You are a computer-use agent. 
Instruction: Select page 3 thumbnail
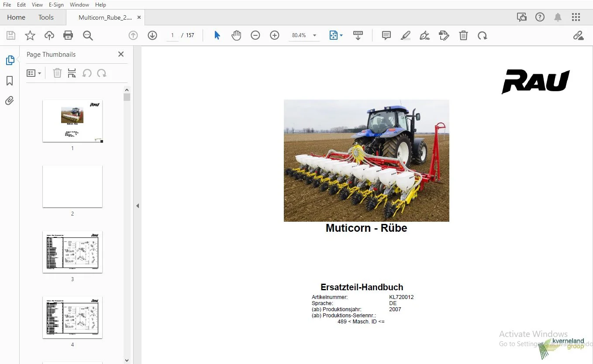click(x=72, y=252)
